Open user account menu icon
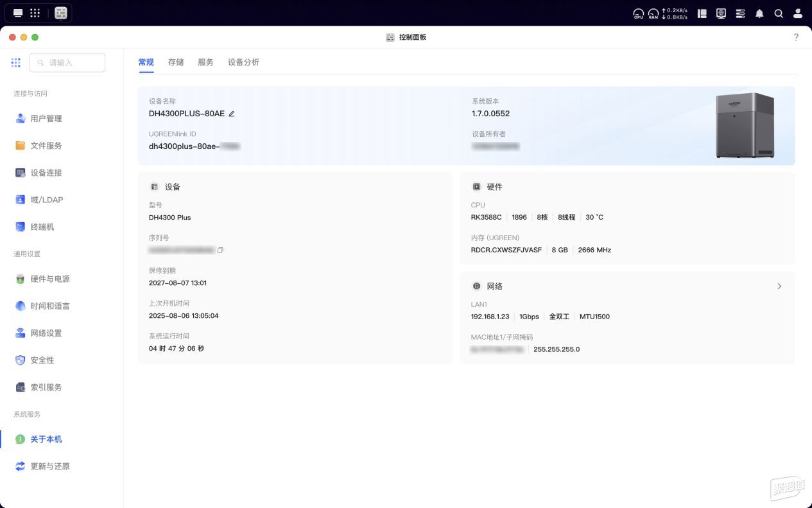This screenshot has height=508, width=812. (x=798, y=13)
